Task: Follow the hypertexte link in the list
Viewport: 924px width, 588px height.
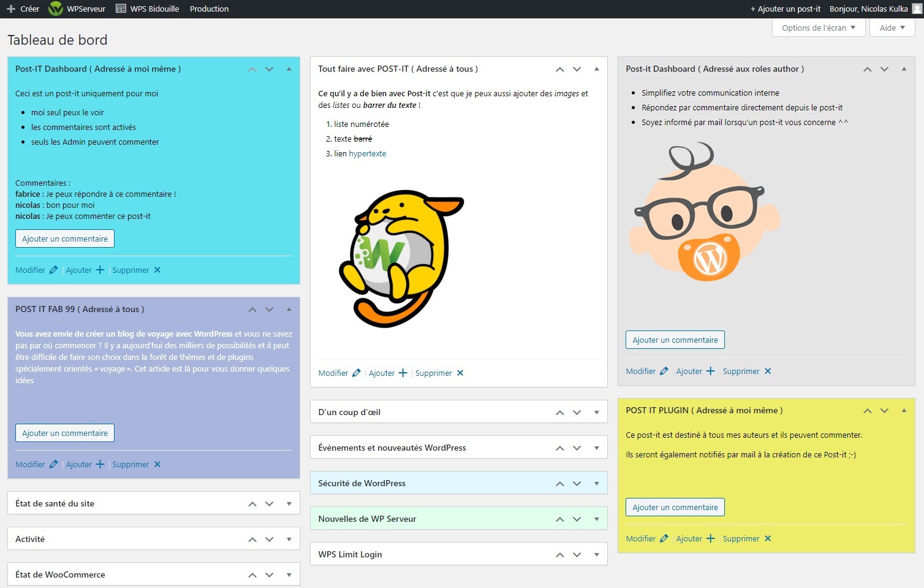Action: [367, 154]
